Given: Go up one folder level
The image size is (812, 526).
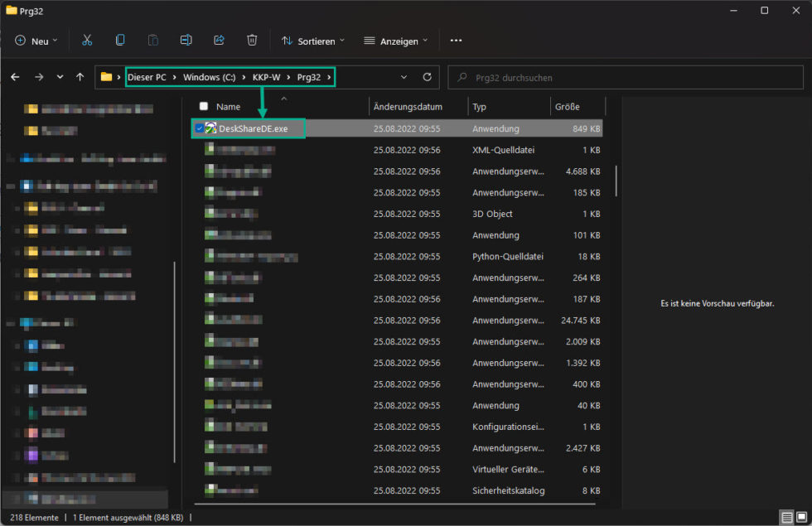Looking at the screenshot, I should coord(80,77).
